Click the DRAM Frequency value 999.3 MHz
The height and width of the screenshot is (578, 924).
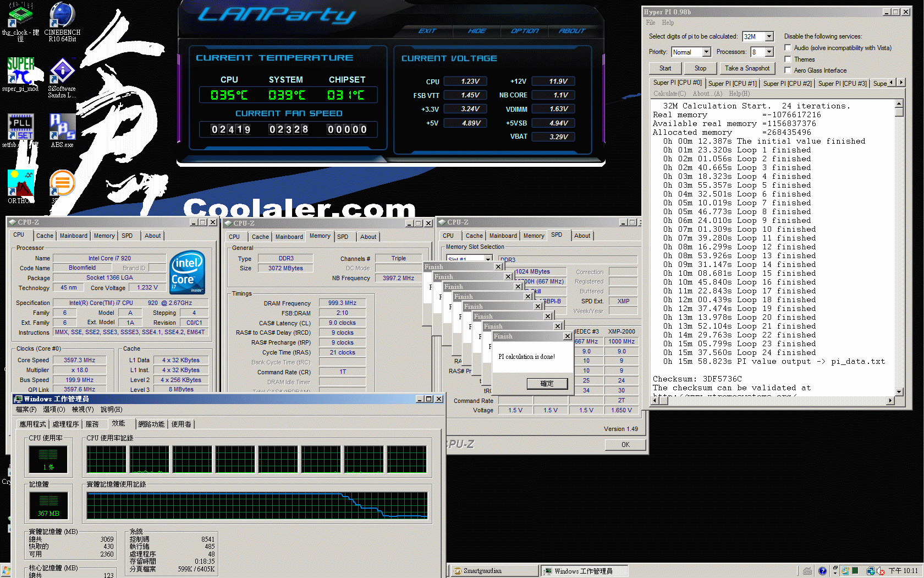(x=342, y=303)
